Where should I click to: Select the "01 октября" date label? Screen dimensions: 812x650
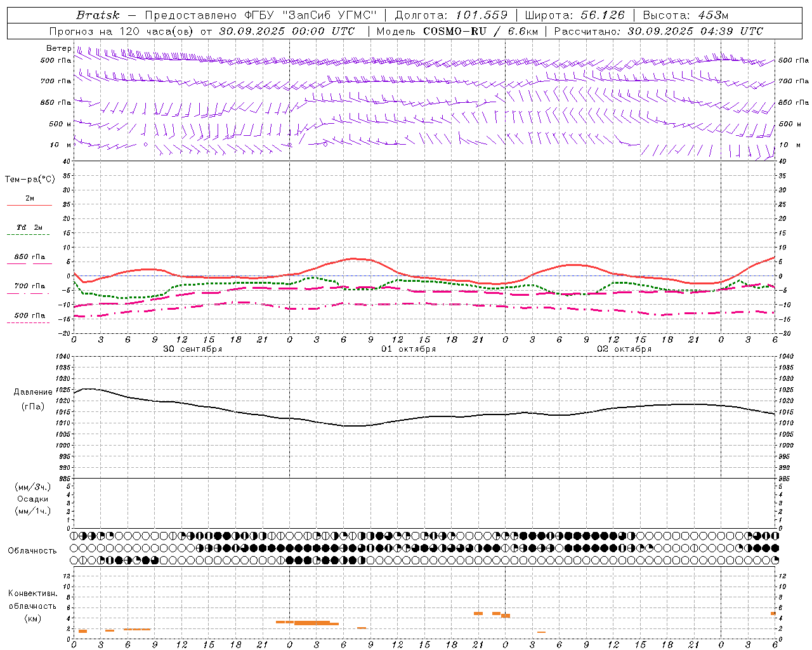409,348
